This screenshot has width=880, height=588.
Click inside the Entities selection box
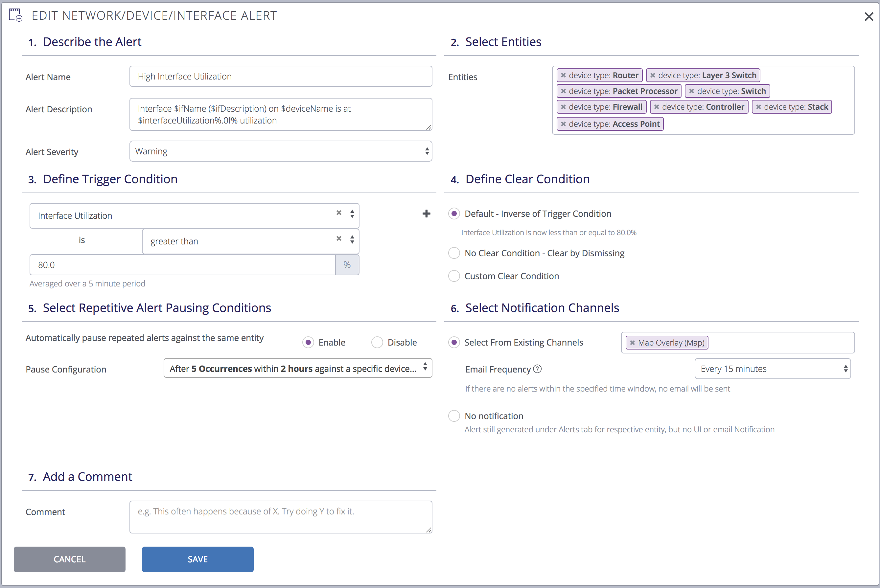point(703,100)
